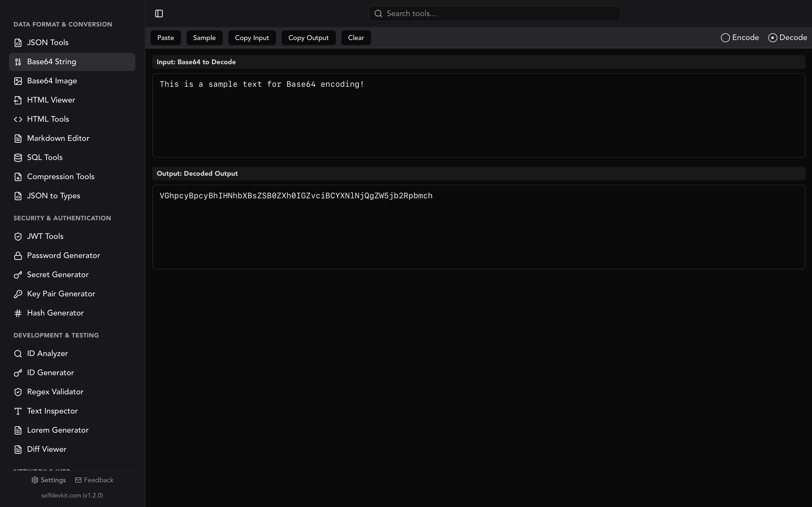Viewport: 812px width, 507px height.
Task: Open the Markdown Editor tool
Action: (x=58, y=138)
